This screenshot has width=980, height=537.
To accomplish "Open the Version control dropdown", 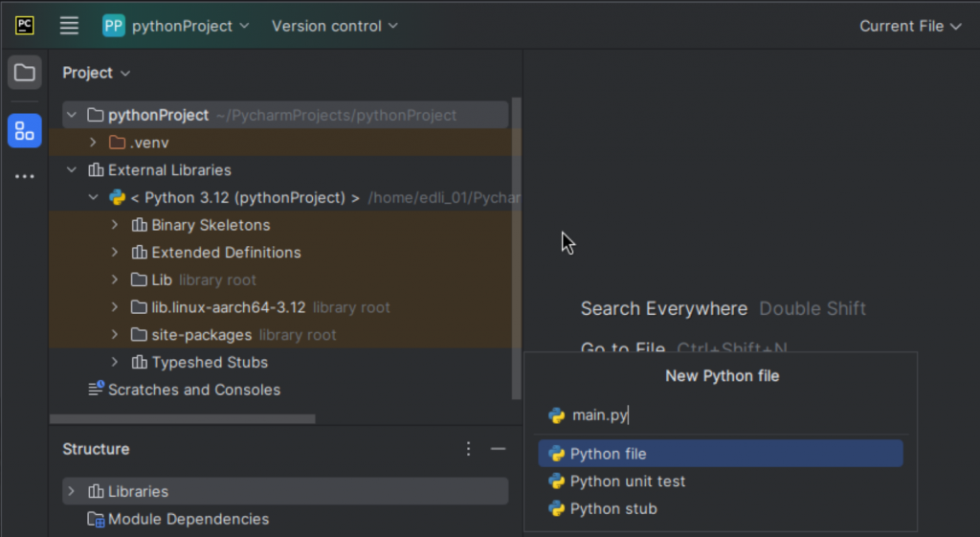I will tap(334, 26).
